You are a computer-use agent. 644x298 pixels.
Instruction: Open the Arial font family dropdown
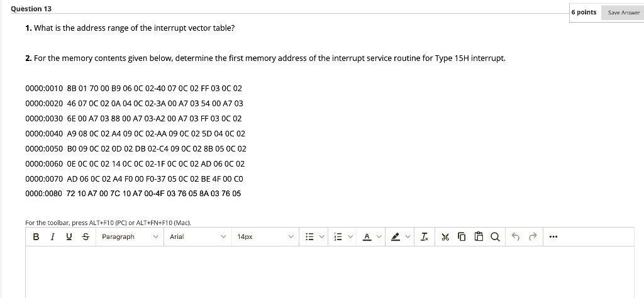click(x=197, y=237)
